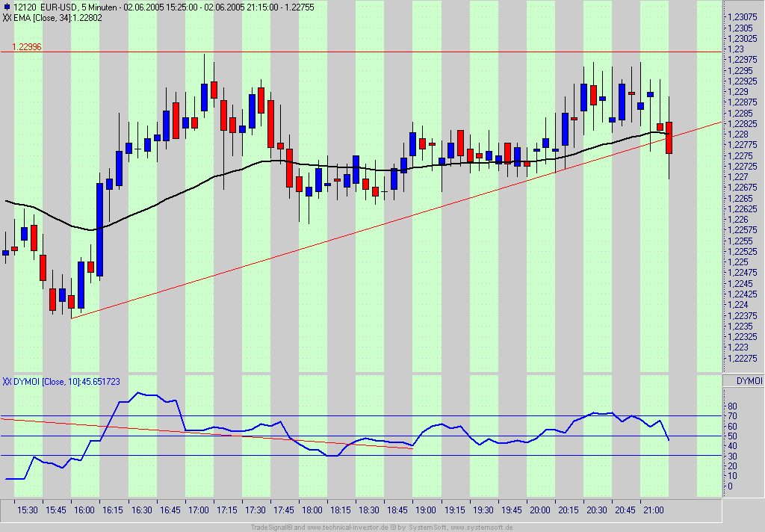Screen dimensions: 765x532
Task: Click the 15:30 time axis label
Action: coord(28,510)
